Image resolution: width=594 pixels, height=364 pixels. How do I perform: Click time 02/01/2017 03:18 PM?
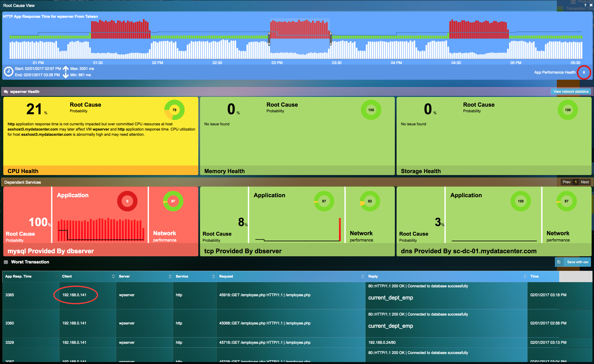click(548, 295)
